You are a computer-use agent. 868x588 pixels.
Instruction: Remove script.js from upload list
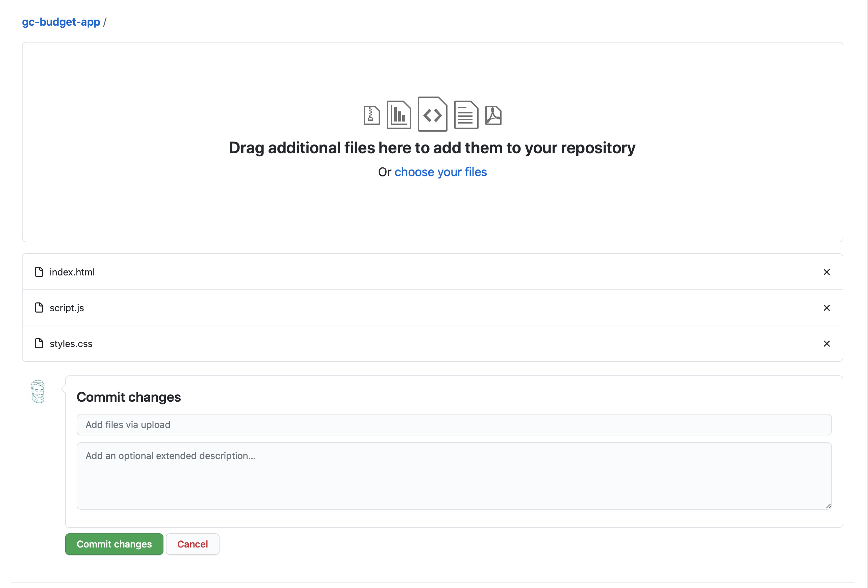(x=826, y=308)
